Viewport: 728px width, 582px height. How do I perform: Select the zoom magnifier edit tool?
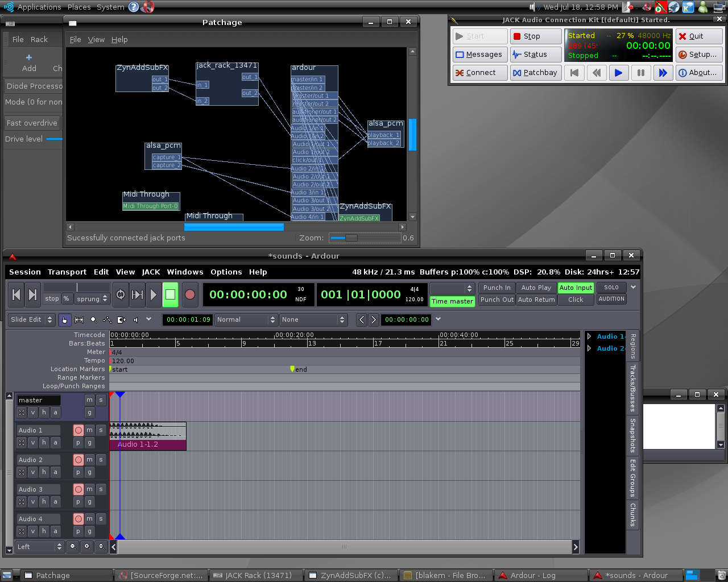[x=93, y=320]
